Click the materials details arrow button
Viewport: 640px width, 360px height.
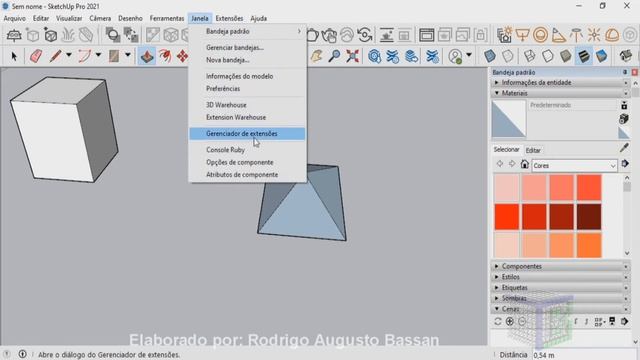pos(625,164)
